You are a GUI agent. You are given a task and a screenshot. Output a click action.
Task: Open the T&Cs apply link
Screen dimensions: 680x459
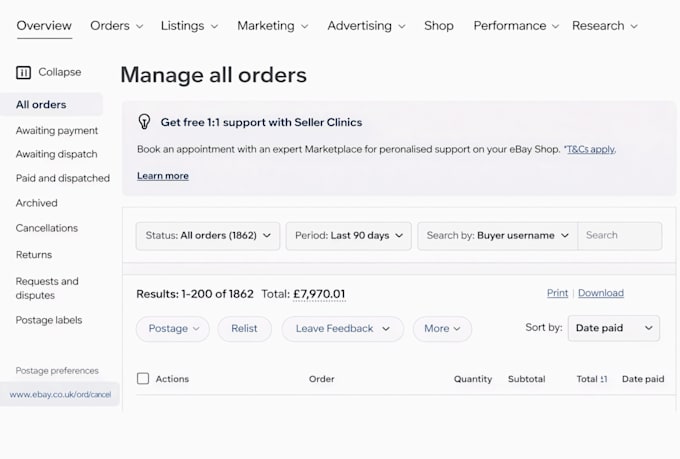pyautogui.click(x=591, y=149)
